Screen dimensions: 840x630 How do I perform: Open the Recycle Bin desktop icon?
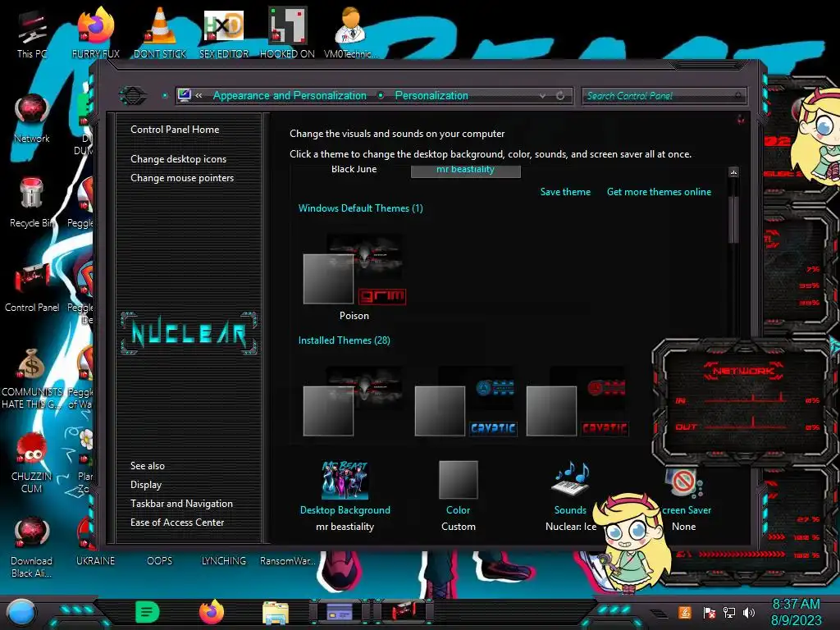click(32, 203)
